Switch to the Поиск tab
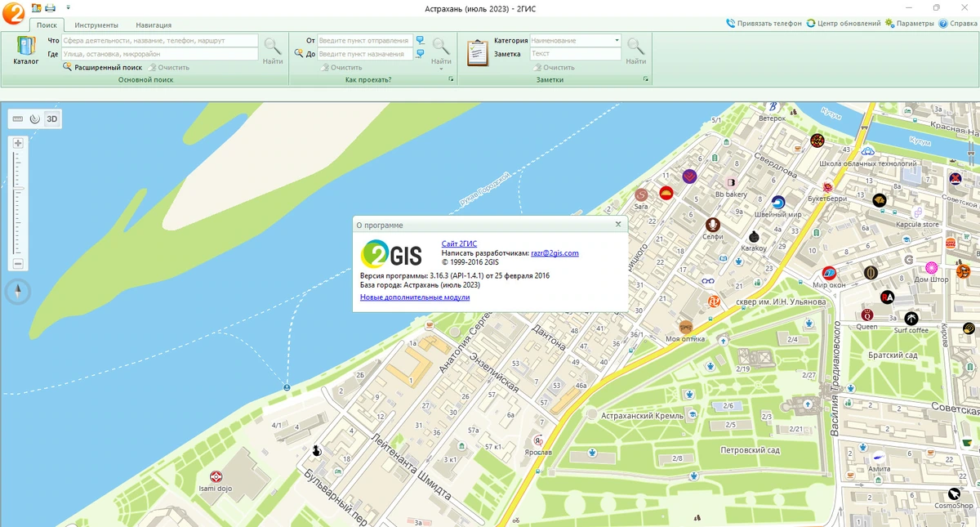Screen dimensions: 980x527 (47, 25)
